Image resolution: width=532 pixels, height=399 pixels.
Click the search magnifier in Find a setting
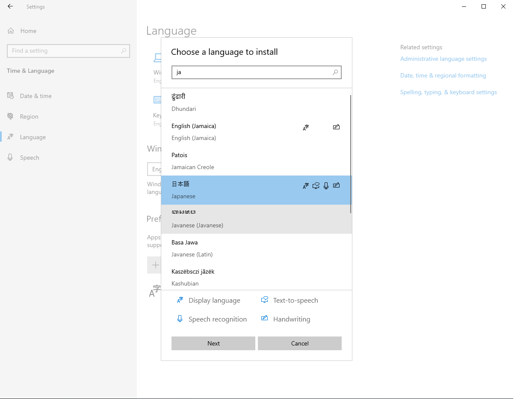click(x=124, y=51)
